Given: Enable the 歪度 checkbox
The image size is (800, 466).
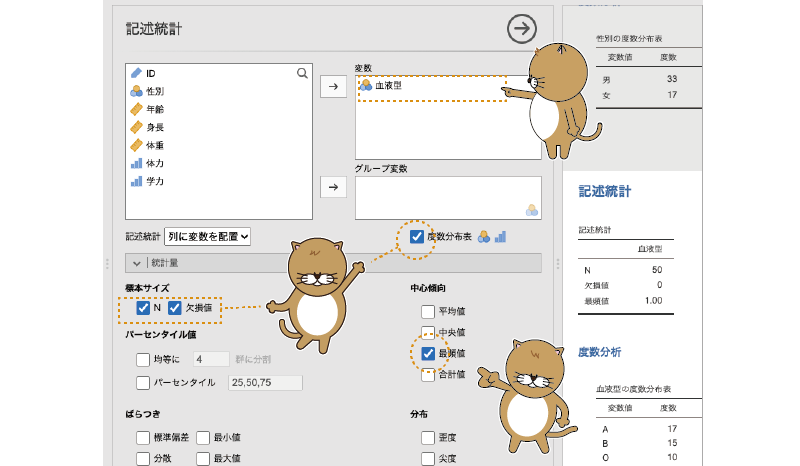Looking at the screenshot, I should [428, 437].
